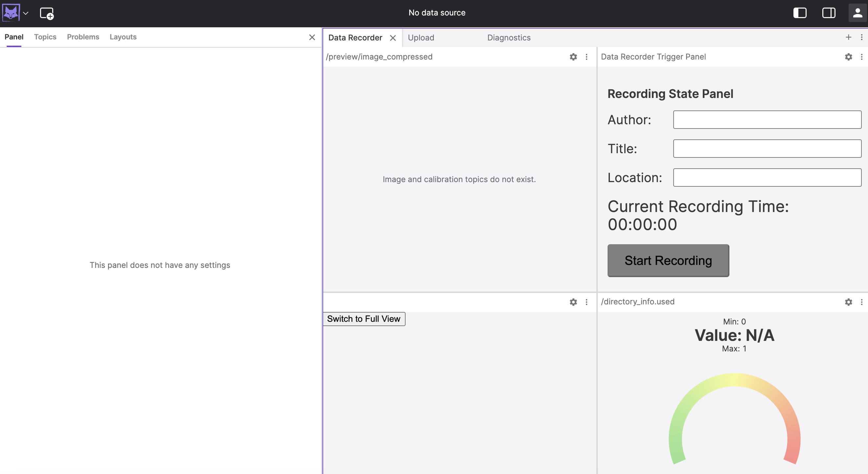This screenshot has height=474, width=868.
Task: Close the left sidebar panel
Action: [x=312, y=37]
